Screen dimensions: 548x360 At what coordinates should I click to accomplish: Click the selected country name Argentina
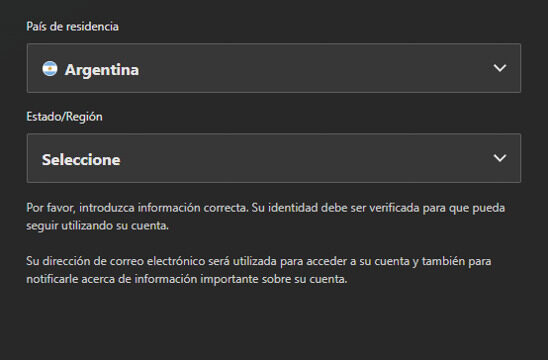102,70
